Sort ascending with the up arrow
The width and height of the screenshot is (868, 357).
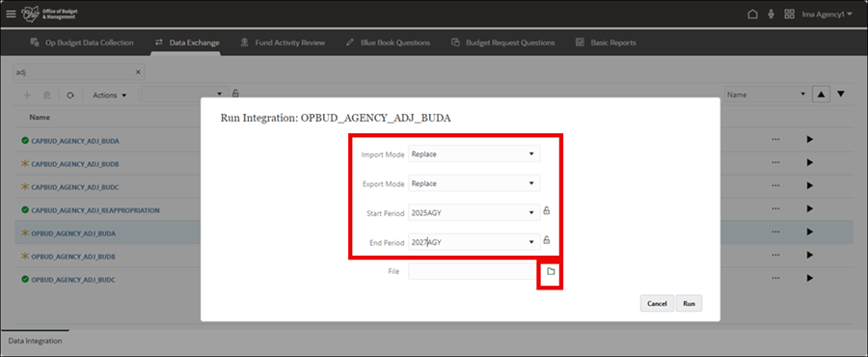[821, 95]
